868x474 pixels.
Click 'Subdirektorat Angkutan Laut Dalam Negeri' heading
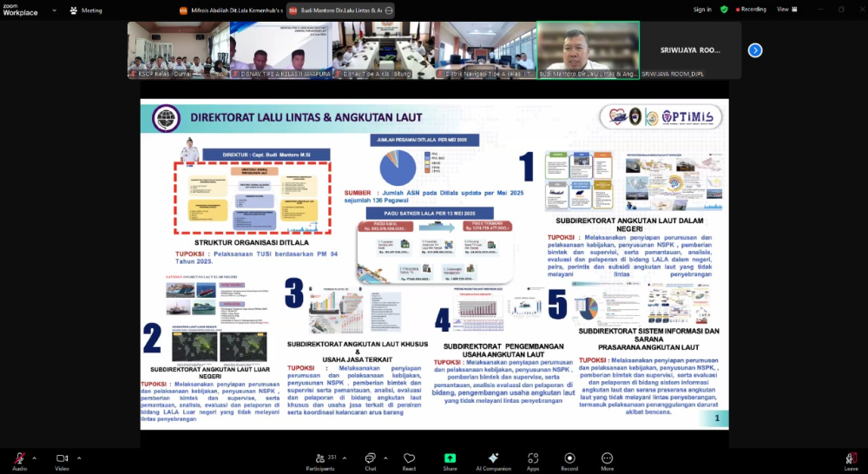pyautogui.click(x=629, y=224)
